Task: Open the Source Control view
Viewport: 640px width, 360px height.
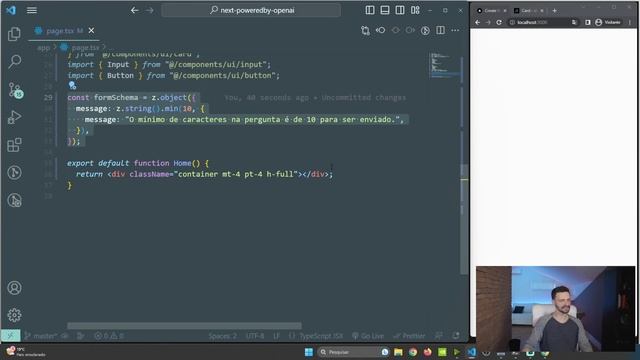Action: click(15, 90)
